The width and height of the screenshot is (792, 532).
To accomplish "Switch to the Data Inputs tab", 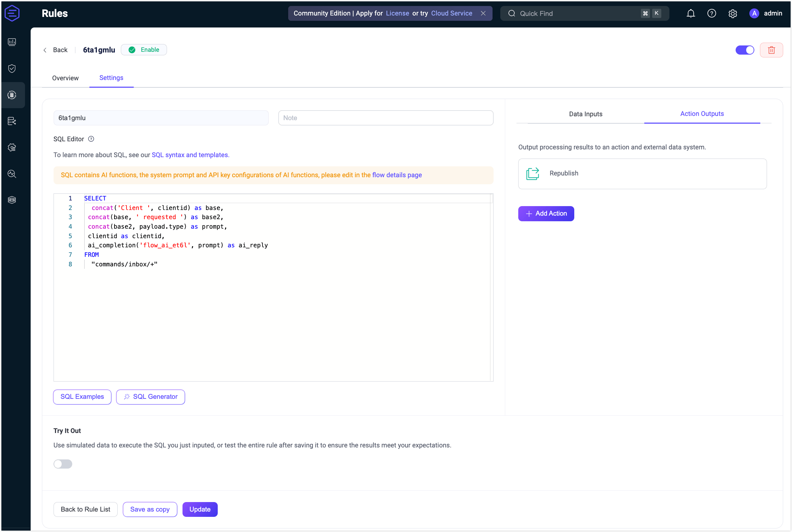I will [x=585, y=114].
